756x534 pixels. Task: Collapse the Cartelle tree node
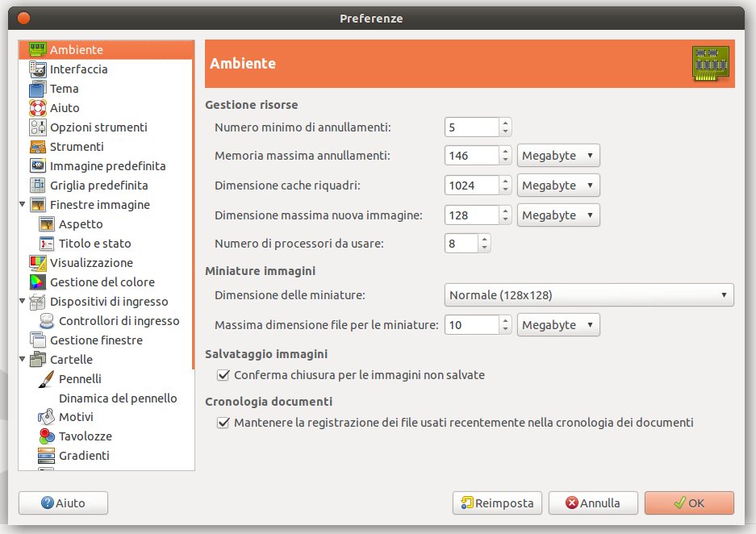(22, 359)
